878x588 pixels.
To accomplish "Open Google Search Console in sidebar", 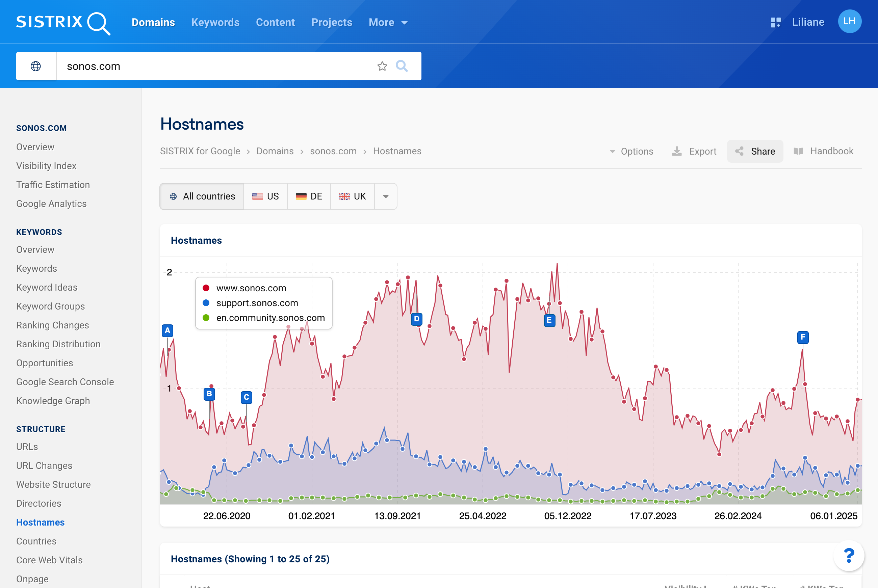I will pos(65,382).
